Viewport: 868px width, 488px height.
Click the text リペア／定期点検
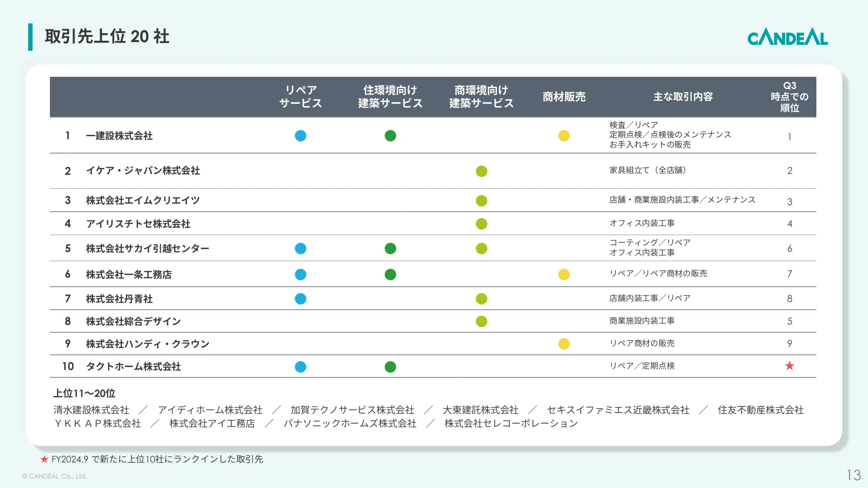(x=642, y=366)
